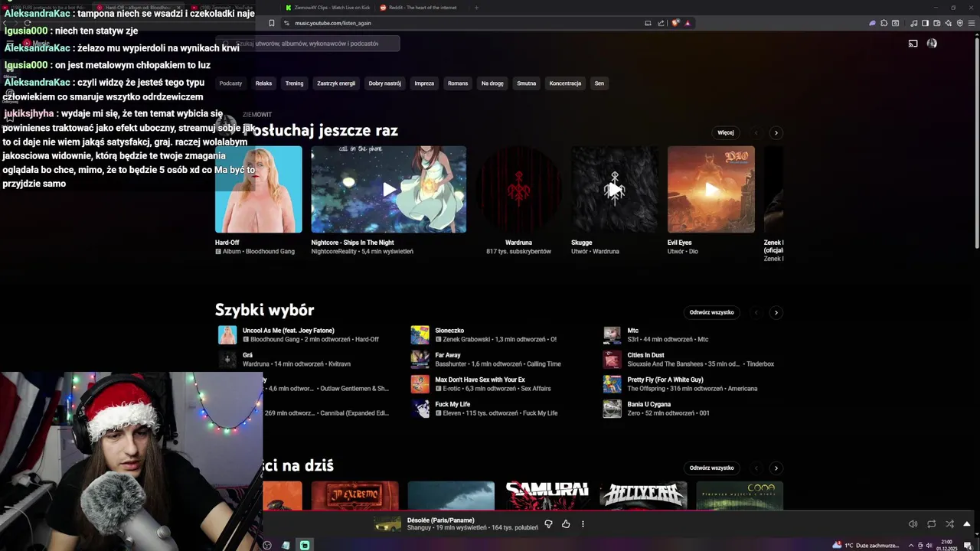Screen dimensions: 980x551
Task: Open taskbar clock showing 21:00
Action: tap(946, 545)
